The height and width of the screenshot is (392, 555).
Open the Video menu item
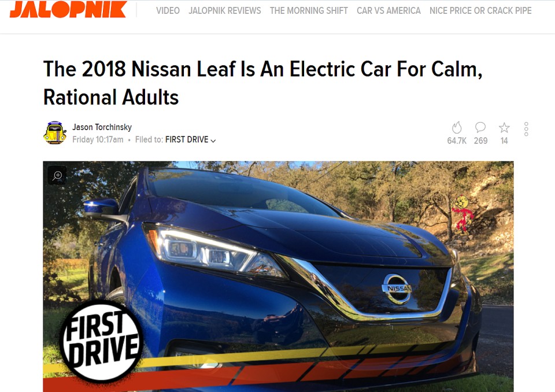point(168,10)
